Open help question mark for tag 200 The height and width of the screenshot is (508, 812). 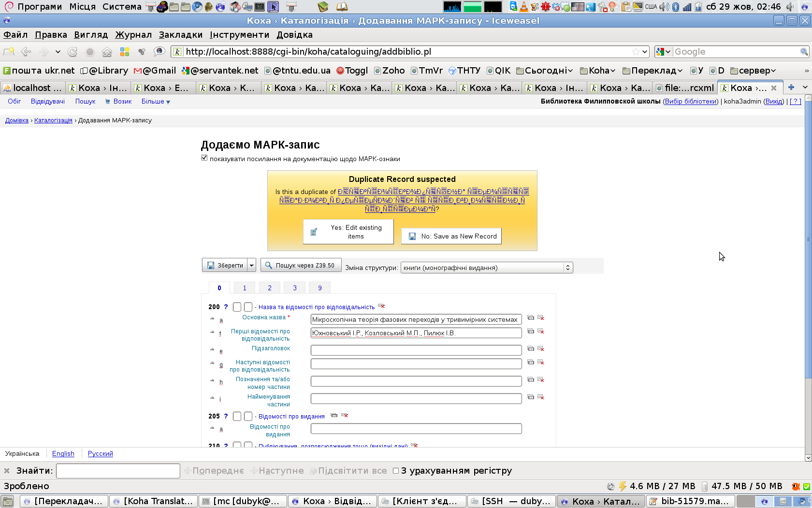tap(226, 307)
